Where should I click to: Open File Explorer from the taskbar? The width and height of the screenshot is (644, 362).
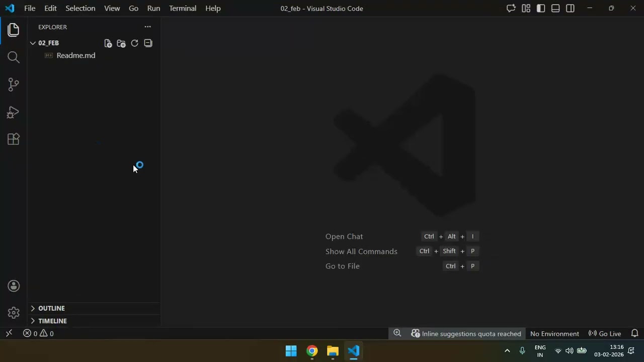[x=333, y=351]
